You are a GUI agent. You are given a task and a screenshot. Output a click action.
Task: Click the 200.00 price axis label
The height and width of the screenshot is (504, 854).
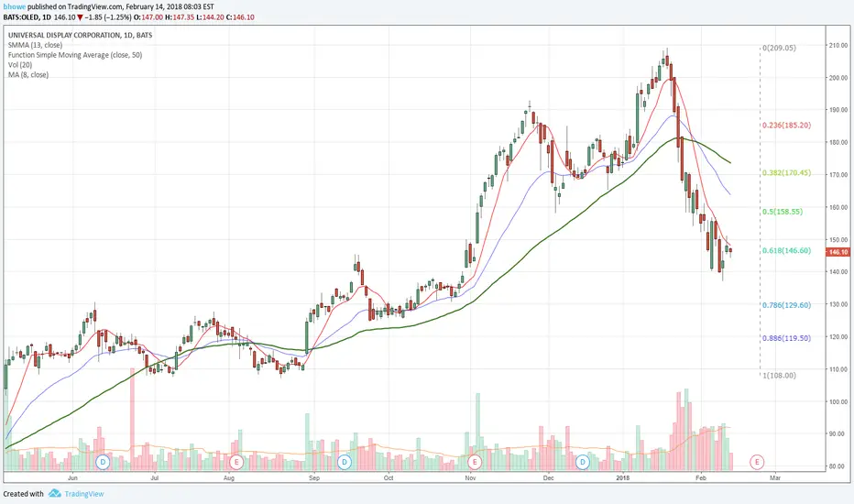pos(838,78)
